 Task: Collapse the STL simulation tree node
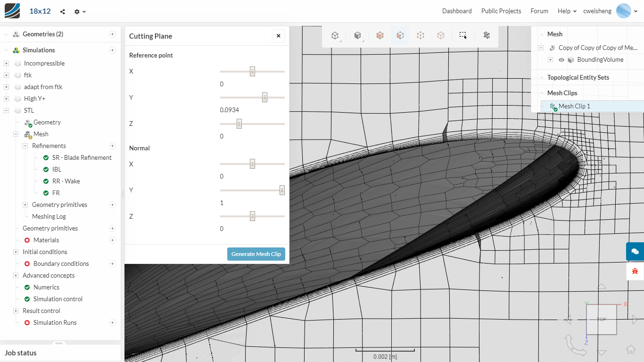pyautogui.click(x=6, y=111)
